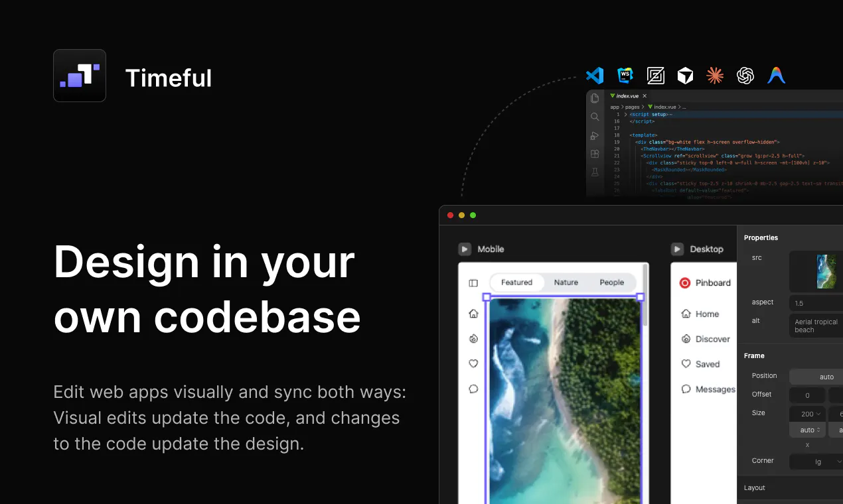This screenshot has width=843, height=504.
Task: Click the Visual Studio Code icon
Action: [x=595, y=76]
